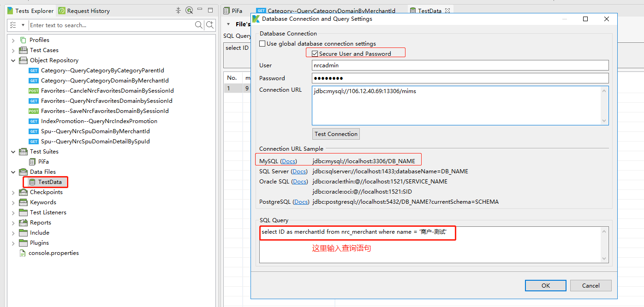The image size is (644, 307).
Task: Click the Data Files folder icon
Action: click(x=23, y=172)
